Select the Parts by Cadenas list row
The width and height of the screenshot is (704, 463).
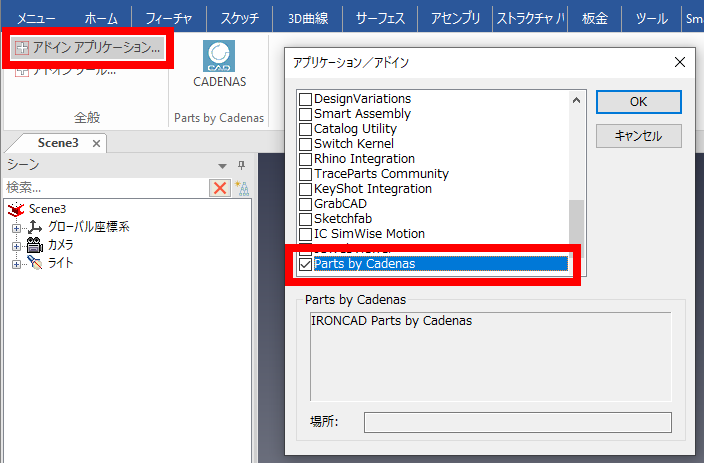pyautogui.click(x=433, y=264)
